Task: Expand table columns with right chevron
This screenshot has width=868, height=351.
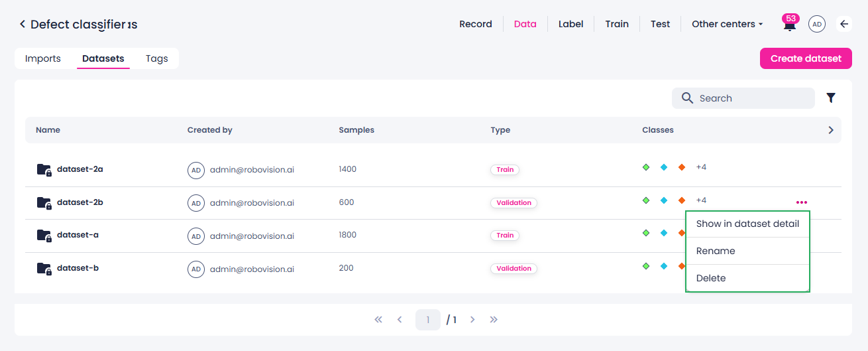Action: (x=831, y=130)
